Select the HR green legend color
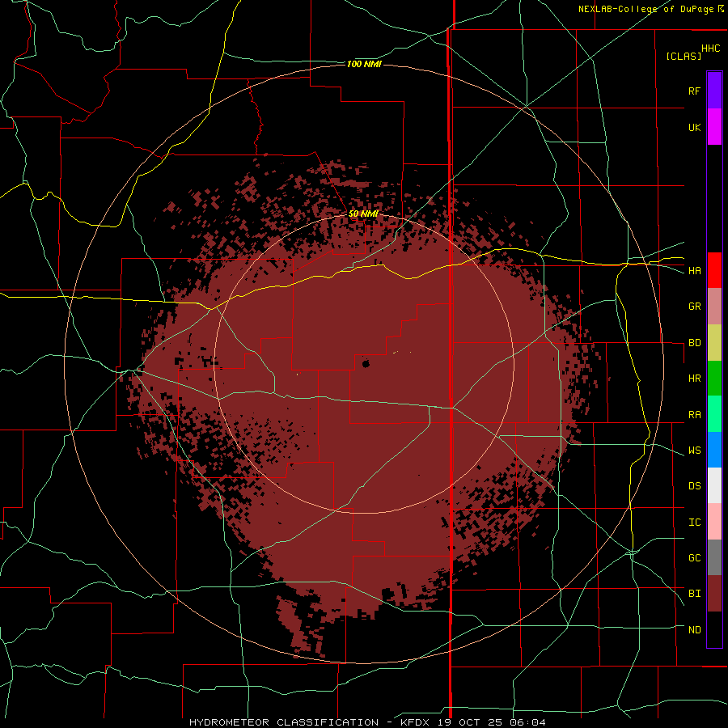Screen dimensions: 728x728 tap(714, 379)
